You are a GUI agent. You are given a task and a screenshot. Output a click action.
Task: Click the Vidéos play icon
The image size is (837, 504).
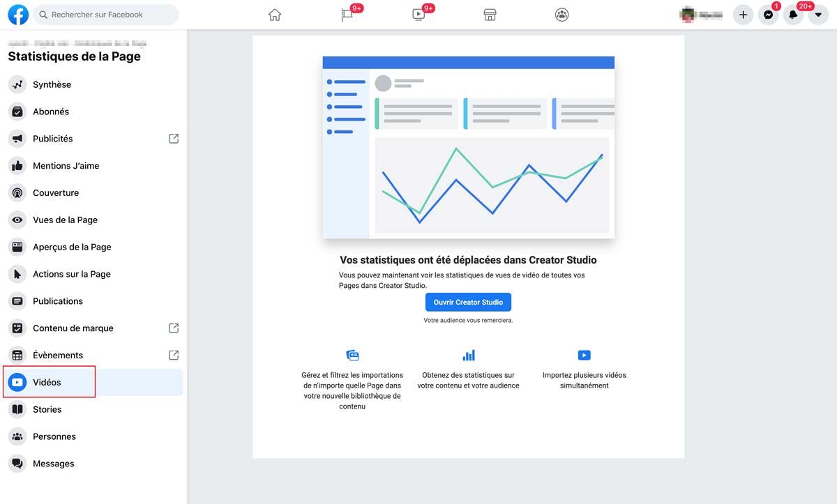(x=17, y=383)
